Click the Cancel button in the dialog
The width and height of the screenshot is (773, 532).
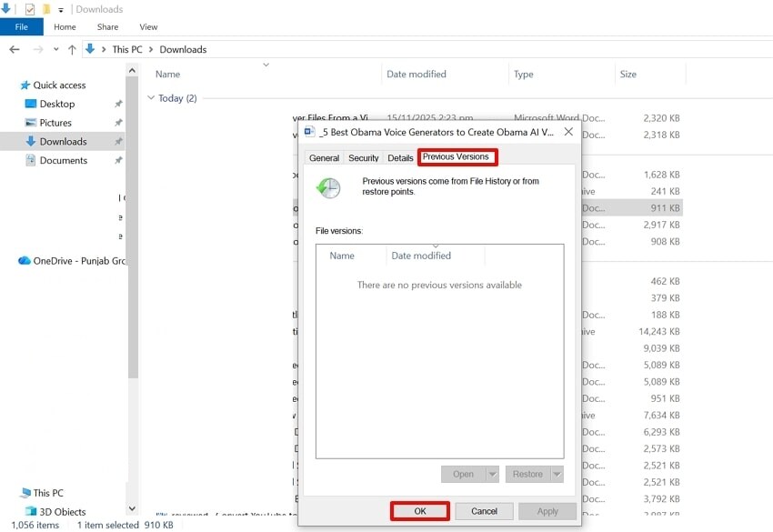(x=484, y=511)
